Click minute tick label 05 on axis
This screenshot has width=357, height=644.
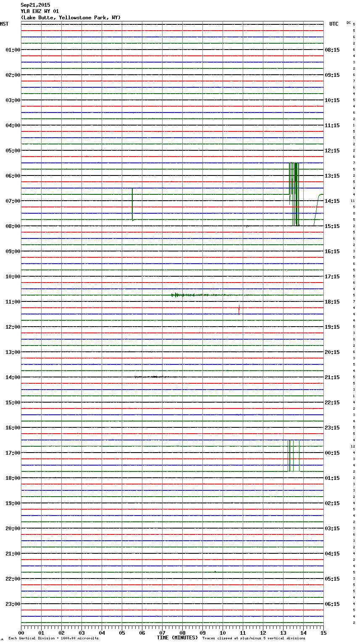[x=122, y=633]
